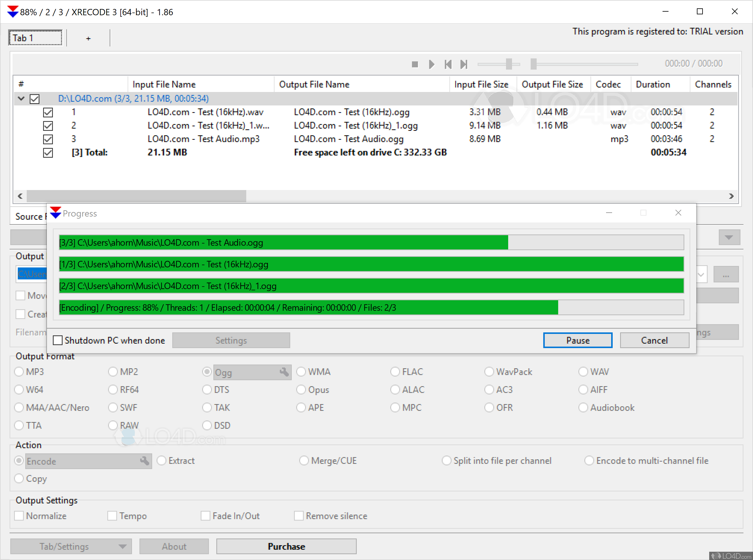Click the Play icon above the file list
Image resolution: width=753 pixels, height=560 pixels.
tap(431, 64)
